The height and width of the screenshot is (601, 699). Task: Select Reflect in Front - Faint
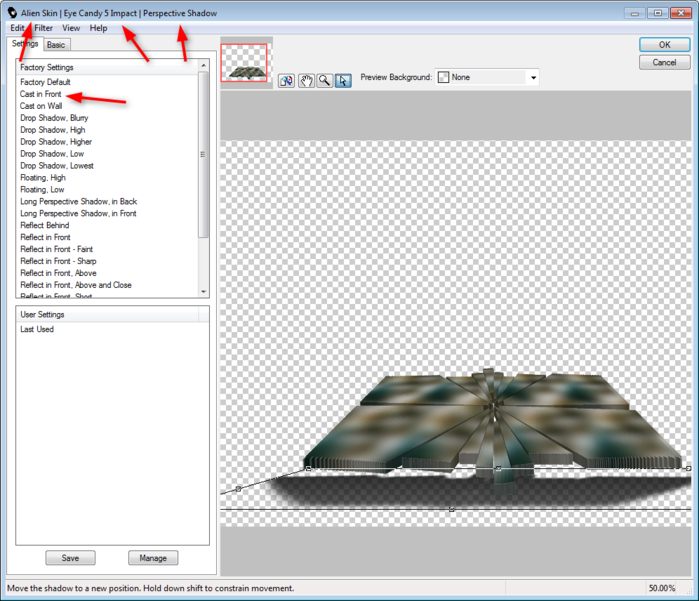click(x=56, y=249)
